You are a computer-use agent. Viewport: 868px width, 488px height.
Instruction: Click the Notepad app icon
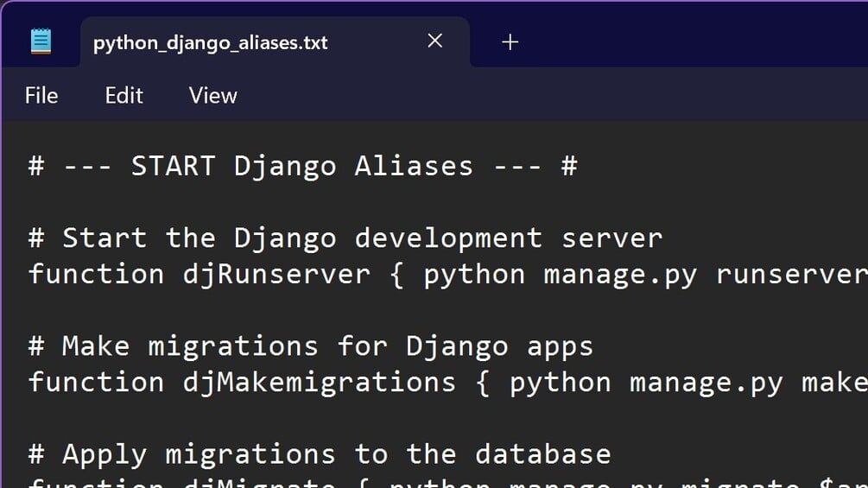[x=41, y=41]
